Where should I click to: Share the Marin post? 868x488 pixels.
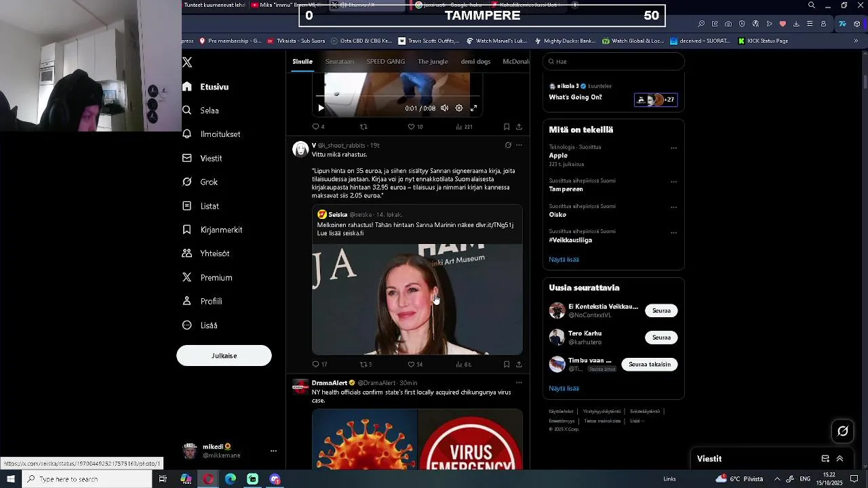coord(519,365)
